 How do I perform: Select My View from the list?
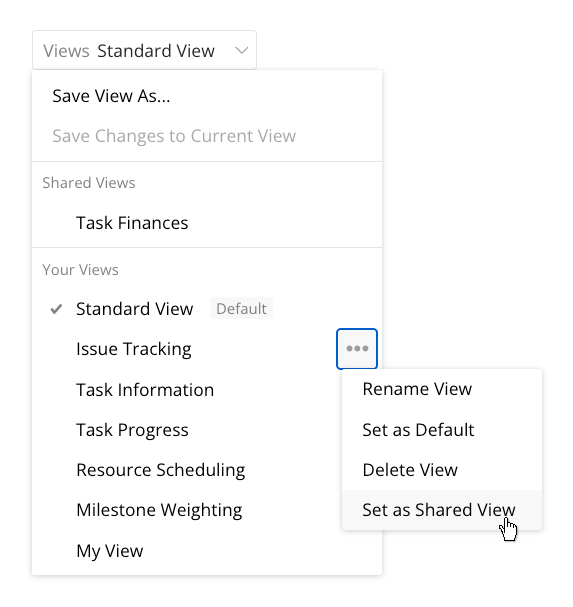point(110,551)
